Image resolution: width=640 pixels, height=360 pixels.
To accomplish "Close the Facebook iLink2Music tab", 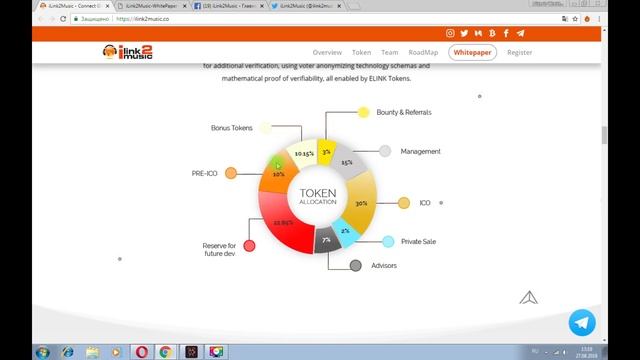I will point(262,6).
